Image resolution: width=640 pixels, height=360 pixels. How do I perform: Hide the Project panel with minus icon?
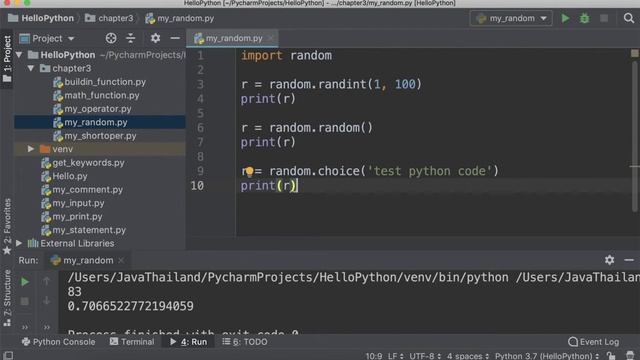(175, 38)
